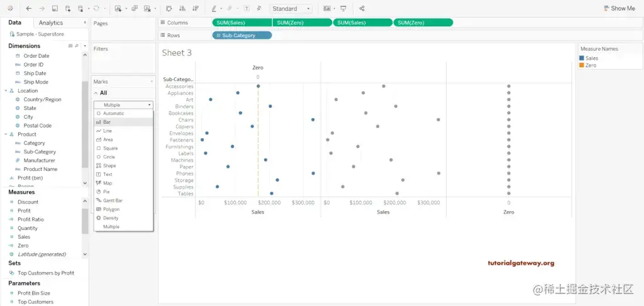This screenshot has width=644, height=306.
Task: Click the swap rows and columns icon
Action: (169, 8)
